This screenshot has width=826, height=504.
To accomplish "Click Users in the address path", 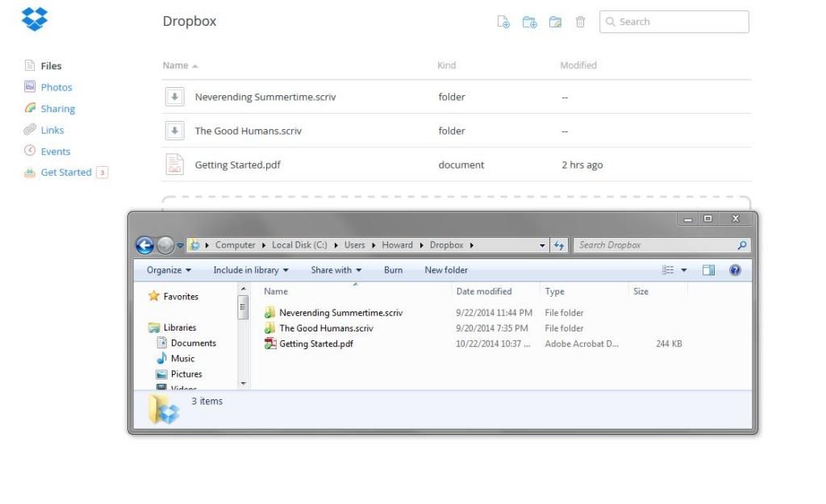I will [355, 245].
